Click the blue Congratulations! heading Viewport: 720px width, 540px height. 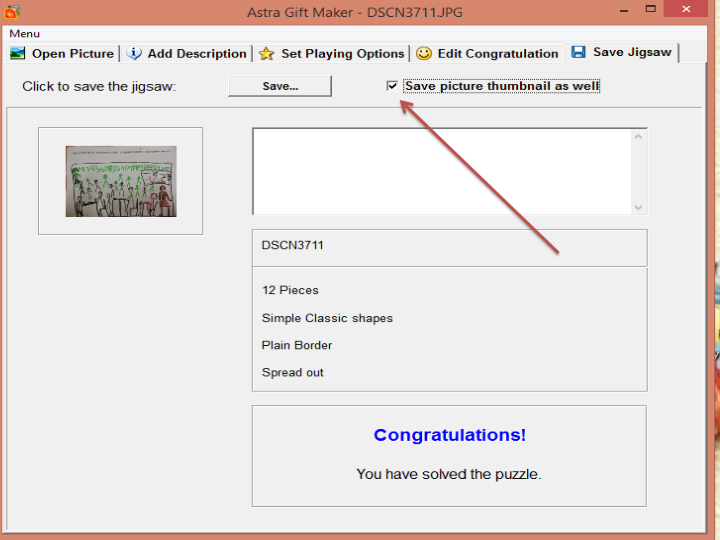click(x=450, y=435)
